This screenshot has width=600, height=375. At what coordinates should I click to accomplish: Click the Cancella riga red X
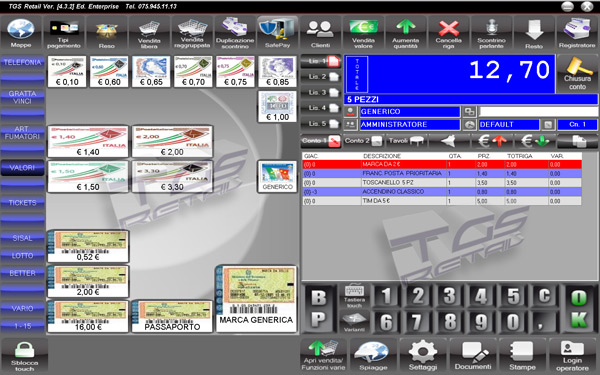[448, 33]
